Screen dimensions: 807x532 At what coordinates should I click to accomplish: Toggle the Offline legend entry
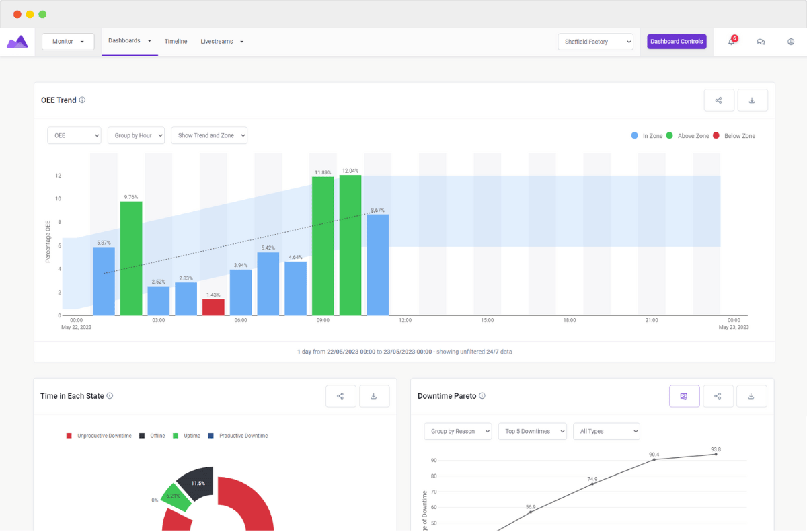point(152,436)
